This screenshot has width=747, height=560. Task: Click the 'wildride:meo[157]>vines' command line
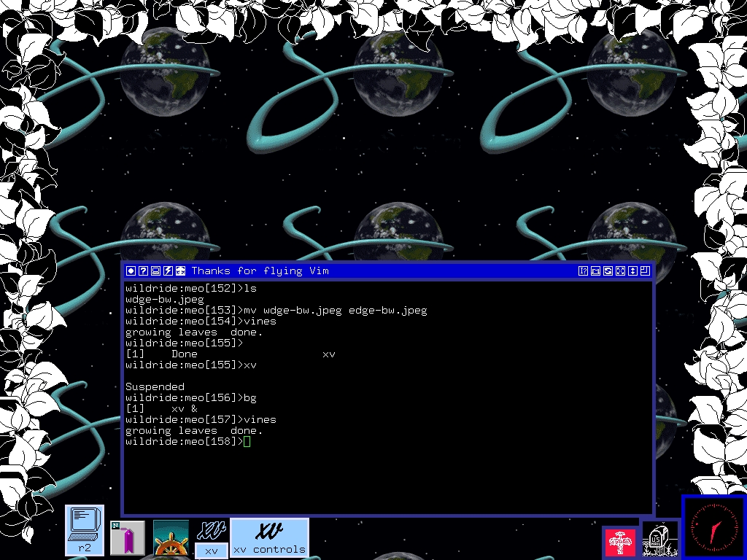[x=201, y=419]
